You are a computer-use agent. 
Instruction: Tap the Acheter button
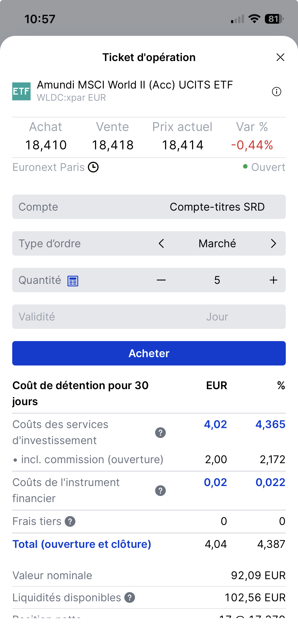149,353
